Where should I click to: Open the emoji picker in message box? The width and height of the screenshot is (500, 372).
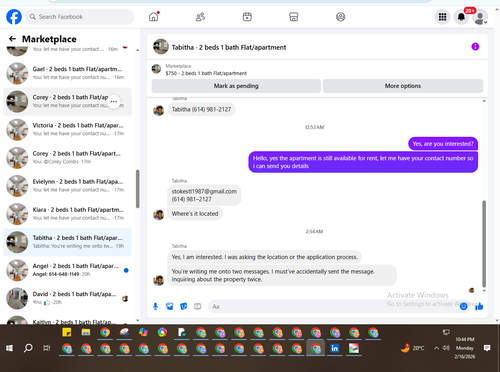click(463, 306)
